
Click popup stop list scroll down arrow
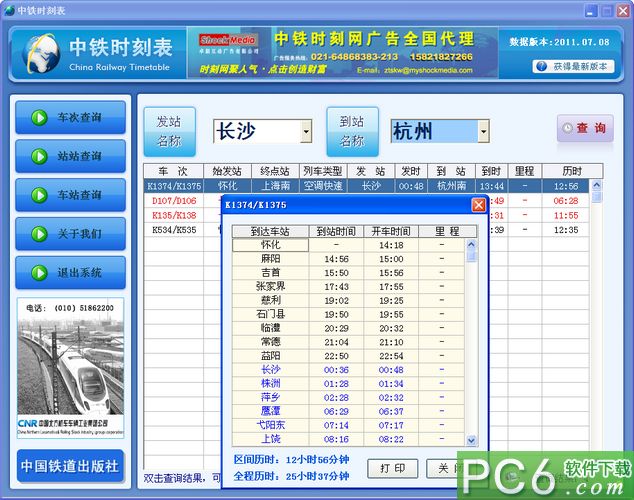(471, 440)
